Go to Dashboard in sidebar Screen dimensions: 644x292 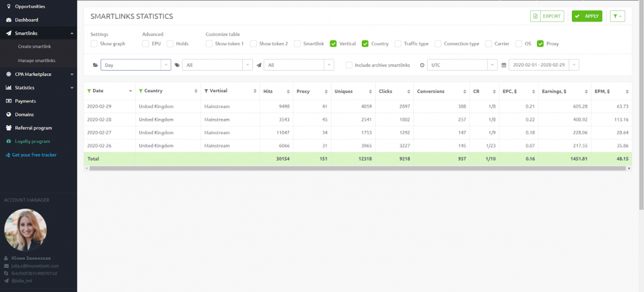point(27,20)
